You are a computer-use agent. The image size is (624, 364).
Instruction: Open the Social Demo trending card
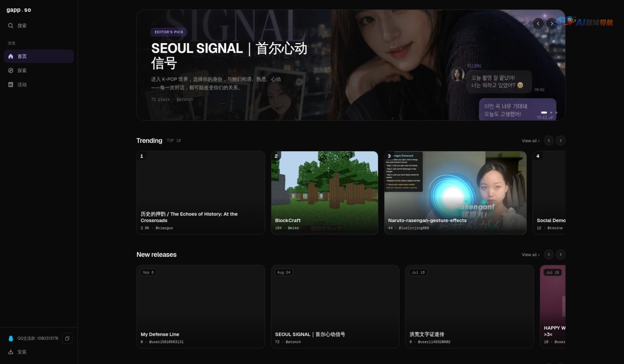549,192
